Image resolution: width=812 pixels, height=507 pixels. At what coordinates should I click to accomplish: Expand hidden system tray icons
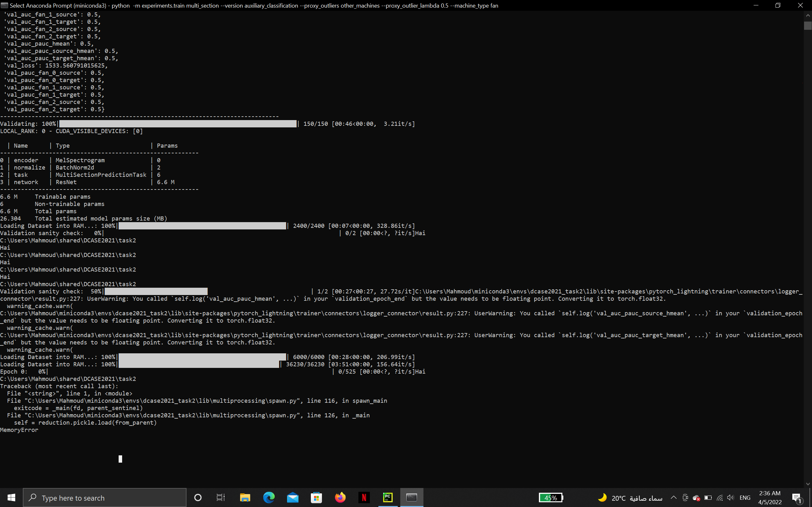[674, 497]
